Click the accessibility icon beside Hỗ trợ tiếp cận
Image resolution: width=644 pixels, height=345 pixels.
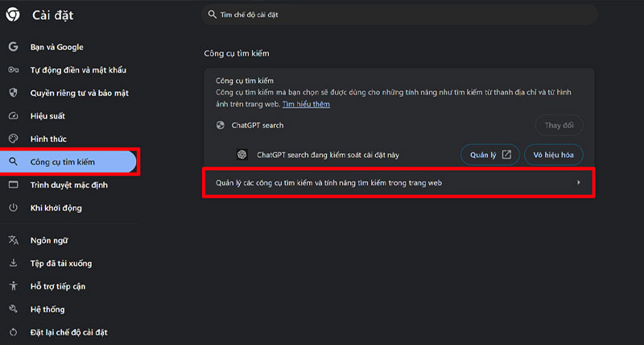click(13, 286)
